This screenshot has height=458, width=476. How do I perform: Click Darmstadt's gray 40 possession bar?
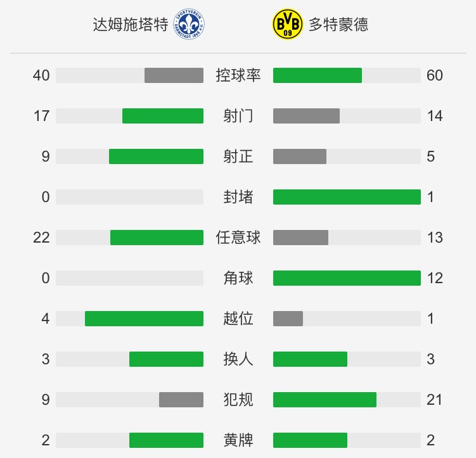tap(174, 75)
